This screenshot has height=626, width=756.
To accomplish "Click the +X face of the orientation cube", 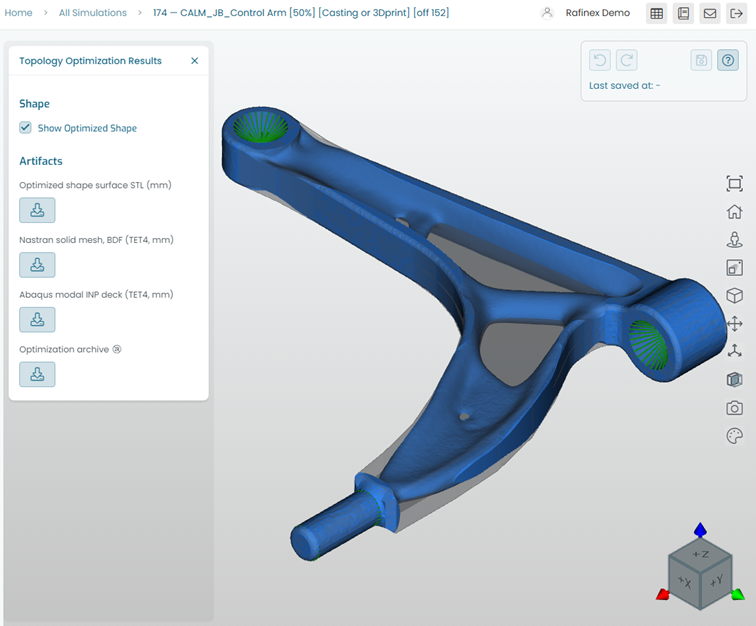I will pos(684,582).
